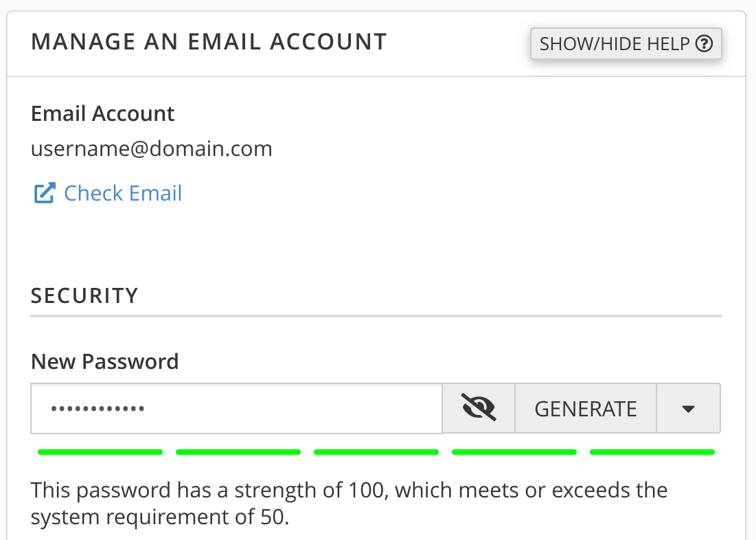Screen dimensions: 756x540
Task: Click the external link icon beside Check Email
Action: tap(44, 193)
